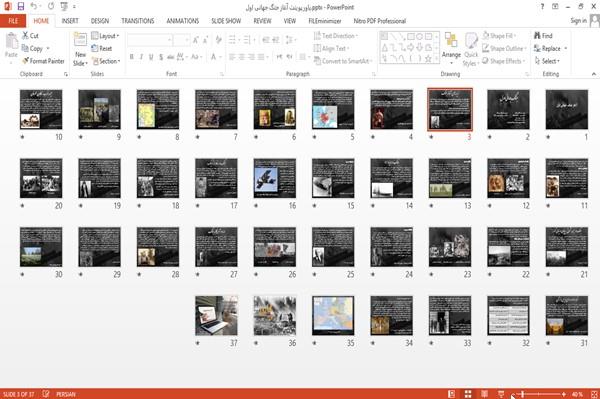This screenshot has width=600, height=399.
Task: Switch to the ANIMATIONS tab
Action: pyautogui.click(x=183, y=21)
